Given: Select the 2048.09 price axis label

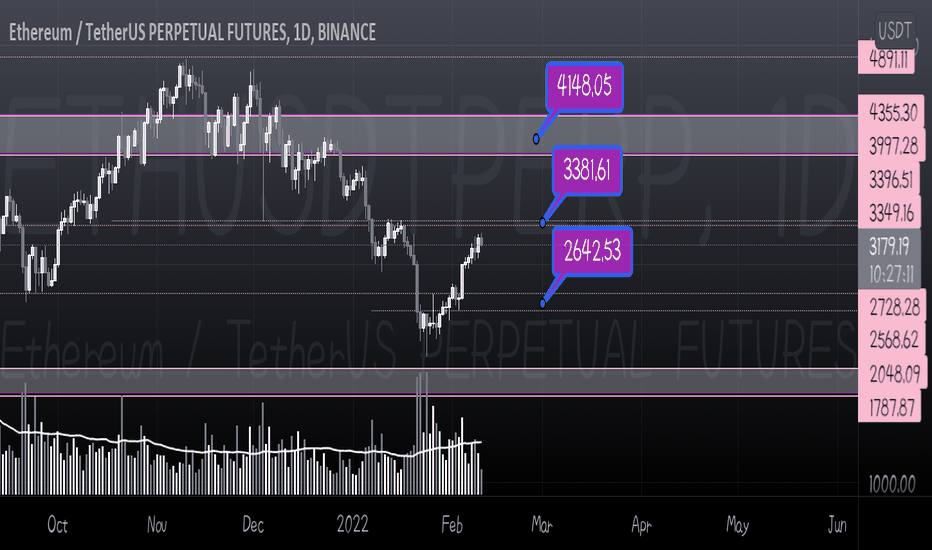Looking at the screenshot, I should [x=892, y=373].
